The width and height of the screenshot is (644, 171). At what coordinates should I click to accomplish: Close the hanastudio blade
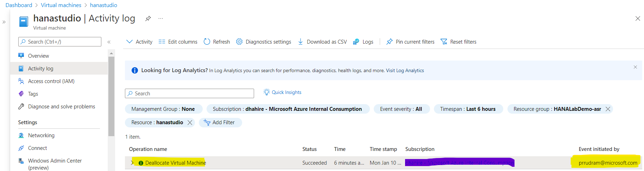638,19
